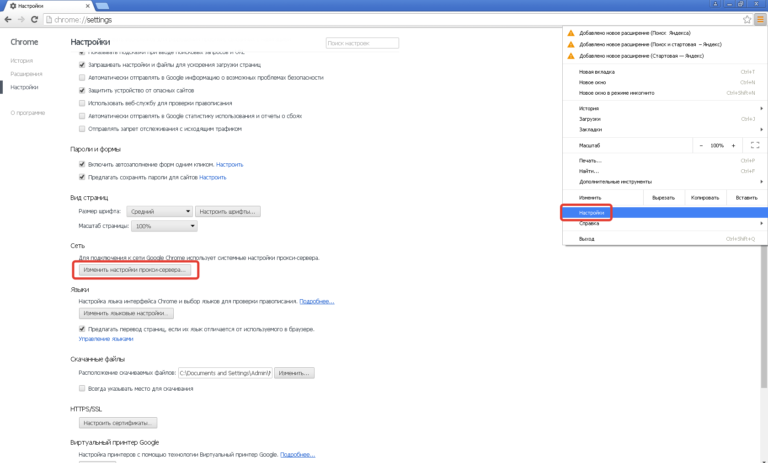Go back with the browser back arrow

point(8,20)
